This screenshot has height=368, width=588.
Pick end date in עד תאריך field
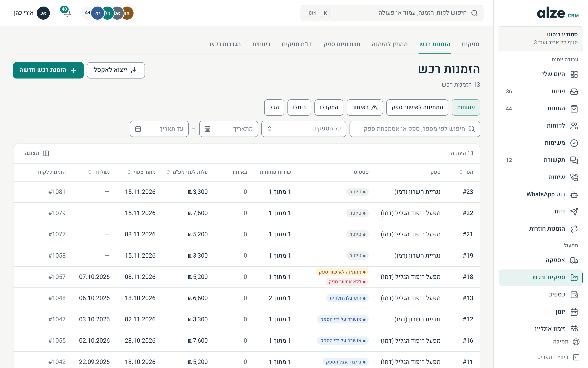(159, 129)
